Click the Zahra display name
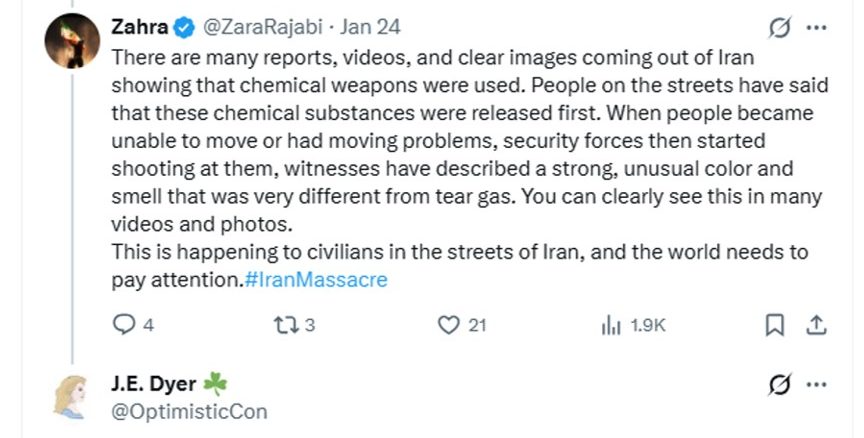This screenshot has height=438, width=864. 139,26
